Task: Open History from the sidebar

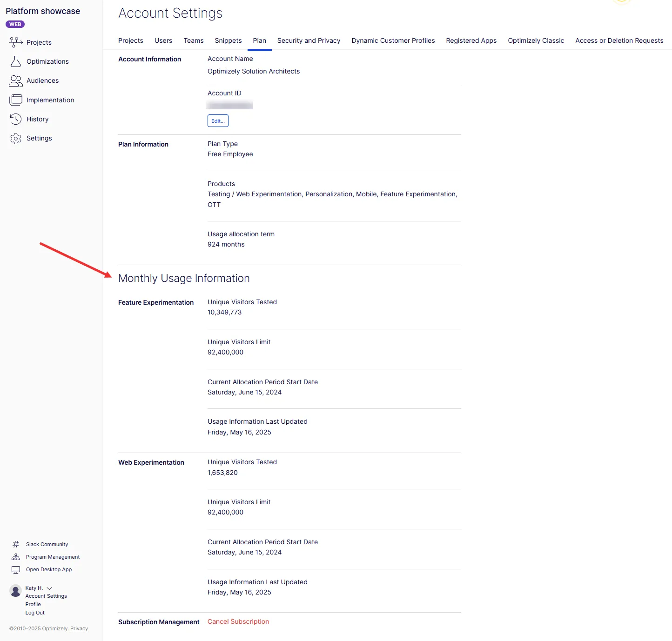Action: (x=38, y=119)
